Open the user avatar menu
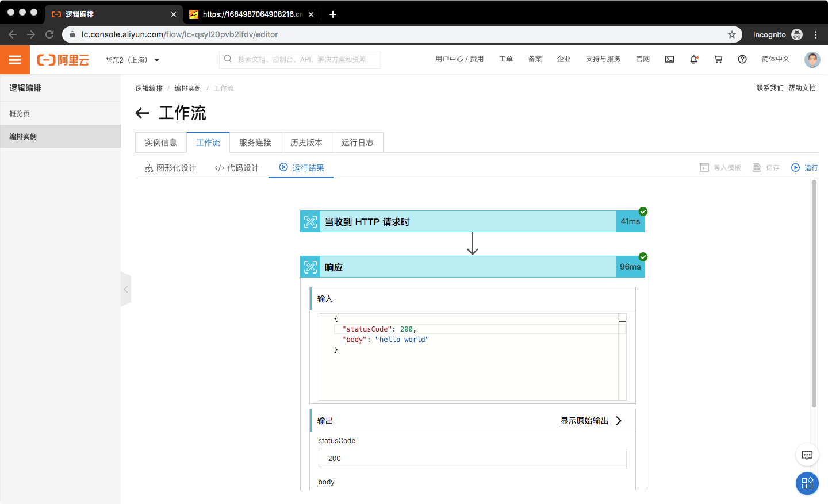The height and width of the screenshot is (504, 828). [x=812, y=59]
